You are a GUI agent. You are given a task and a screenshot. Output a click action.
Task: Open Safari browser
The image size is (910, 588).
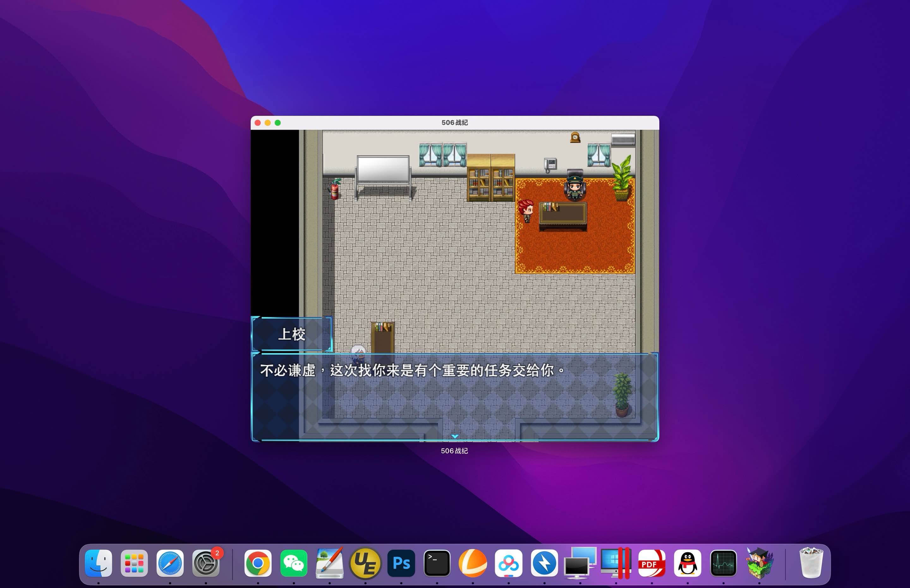pos(170,562)
